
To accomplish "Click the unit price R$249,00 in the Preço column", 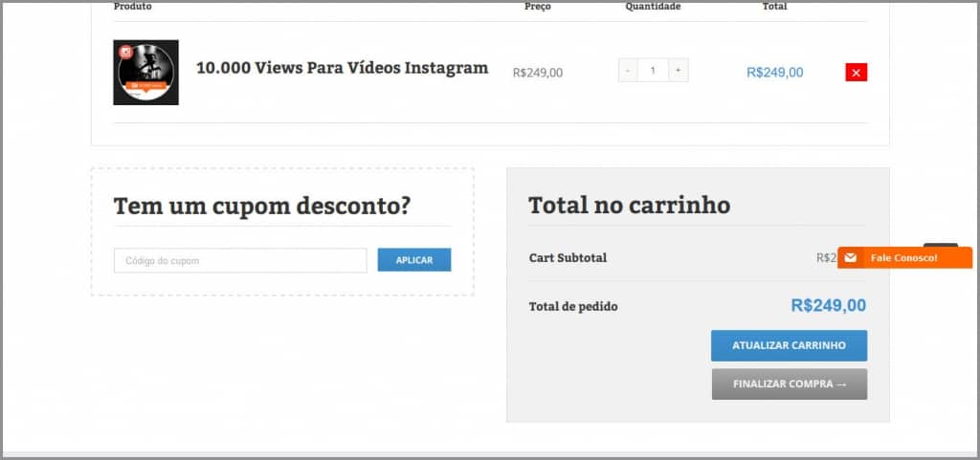I will 538,73.
